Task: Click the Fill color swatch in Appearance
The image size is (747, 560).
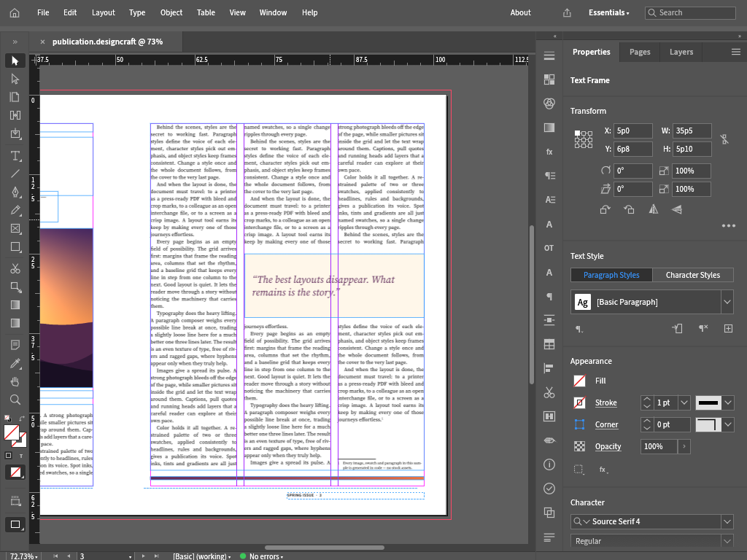Action: point(579,381)
